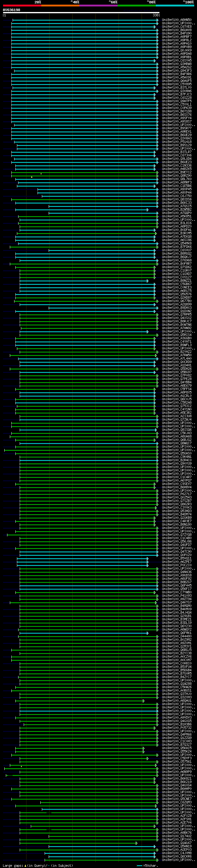Select hit label UniRef100_A9XP45
Viewport: 197px width, 868px height.
tap(177, 189)
